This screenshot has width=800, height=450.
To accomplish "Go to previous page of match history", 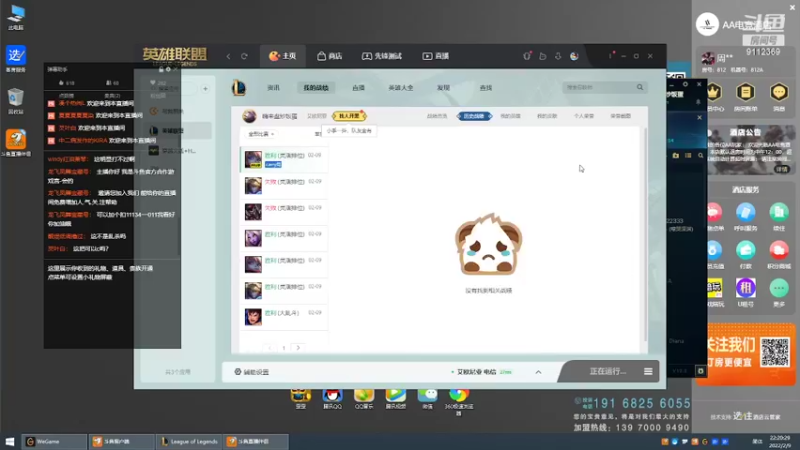I will tap(270, 348).
